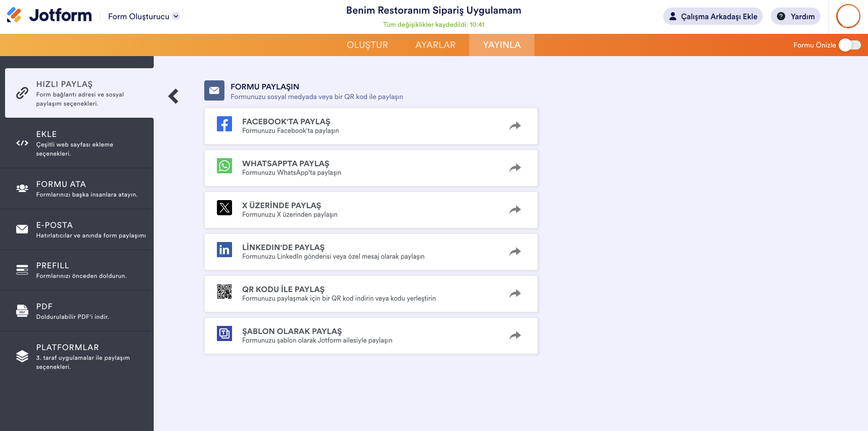The width and height of the screenshot is (868, 431).
Task: Click the share arrow for Facebook'ta Paylaş
Action: click(x=515, y=126)
